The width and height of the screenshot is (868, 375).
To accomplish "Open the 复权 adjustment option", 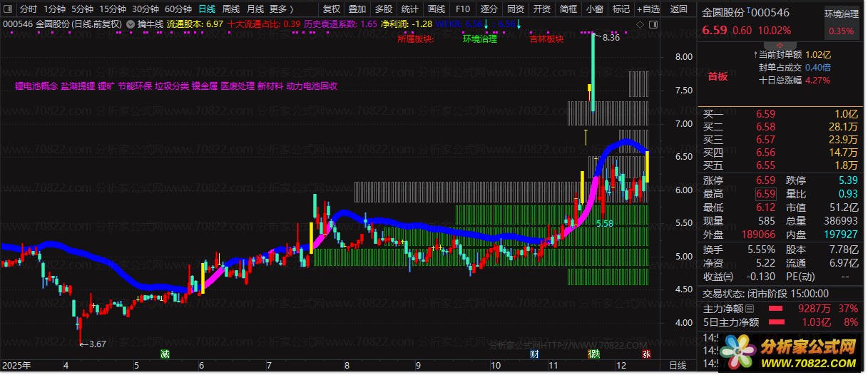I will tap(332, 9).
